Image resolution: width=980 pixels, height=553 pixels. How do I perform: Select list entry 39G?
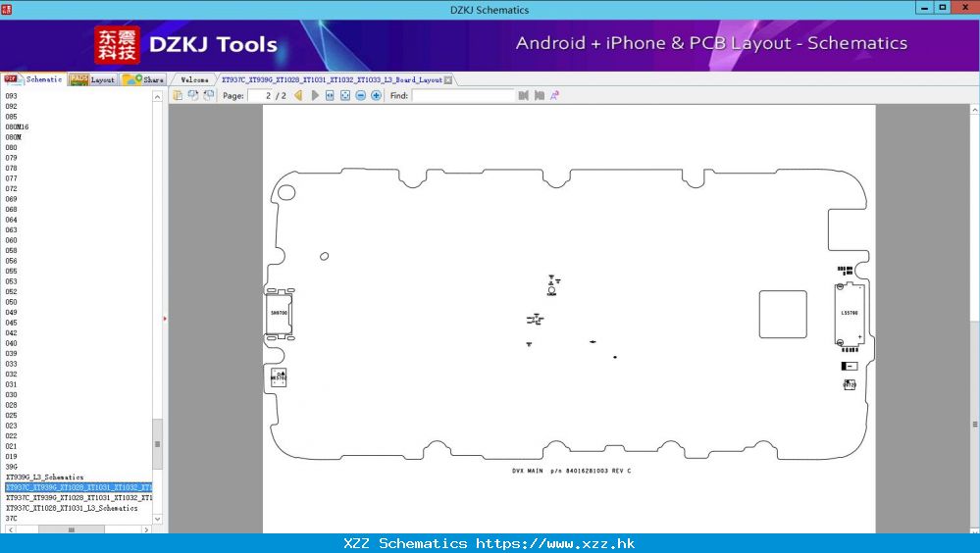(11, 468)
